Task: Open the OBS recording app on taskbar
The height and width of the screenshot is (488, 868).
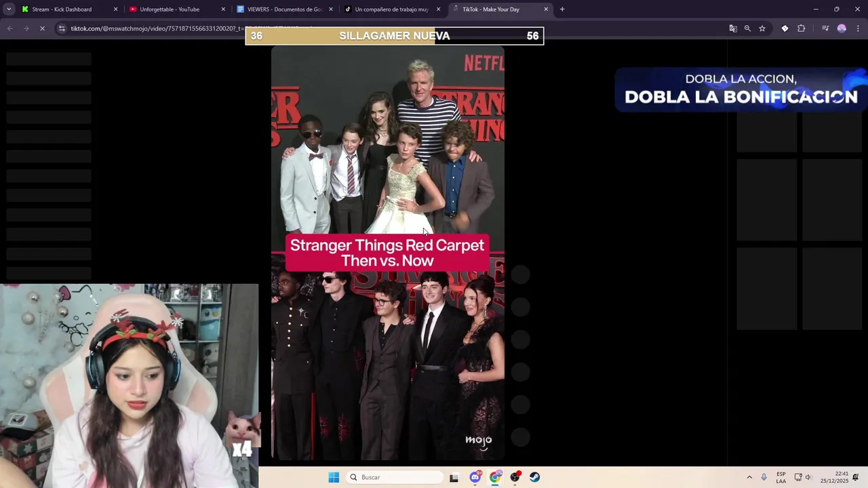Action: pos(515,477)
